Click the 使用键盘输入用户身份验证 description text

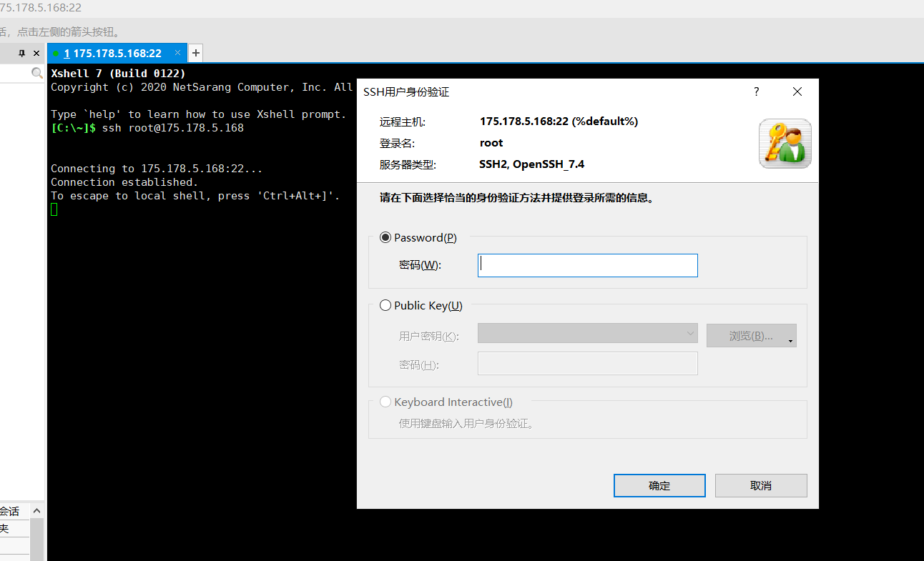(x=467, y=423)
